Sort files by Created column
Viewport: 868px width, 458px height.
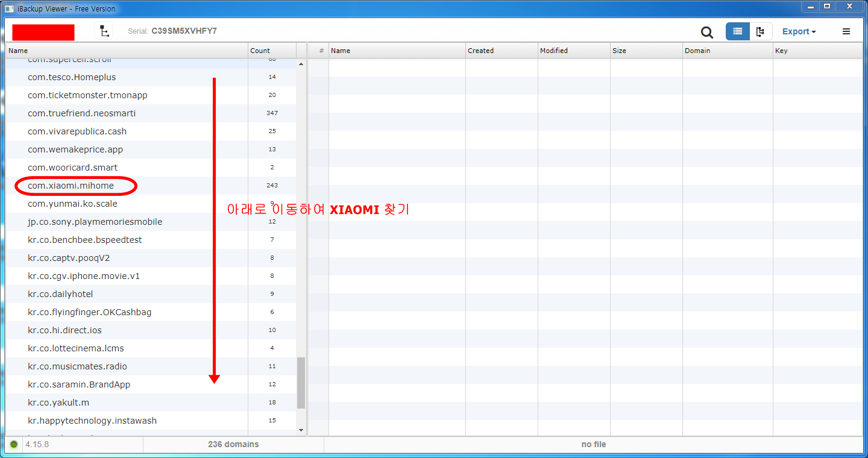point(502,51)
